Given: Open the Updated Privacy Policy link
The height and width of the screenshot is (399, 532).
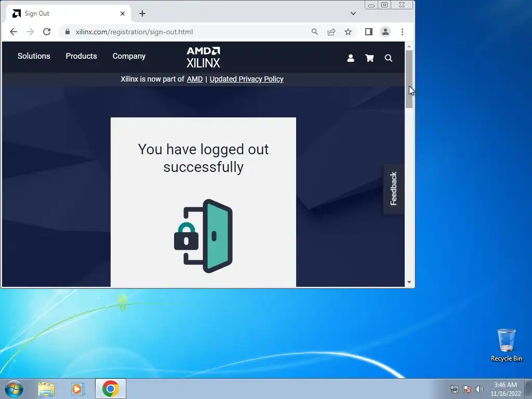Looking at the screenshot, I should pyautogui.click(x=247, y=79).
